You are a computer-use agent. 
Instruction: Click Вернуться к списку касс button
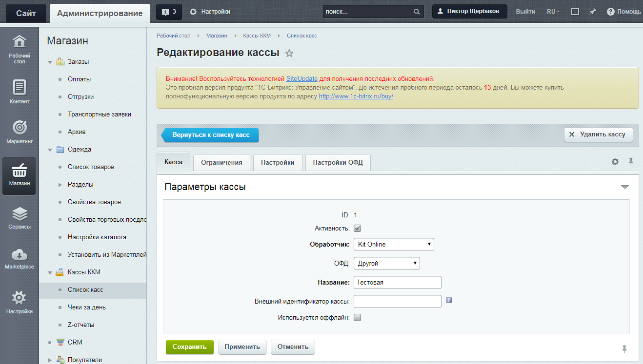[210, 135]
